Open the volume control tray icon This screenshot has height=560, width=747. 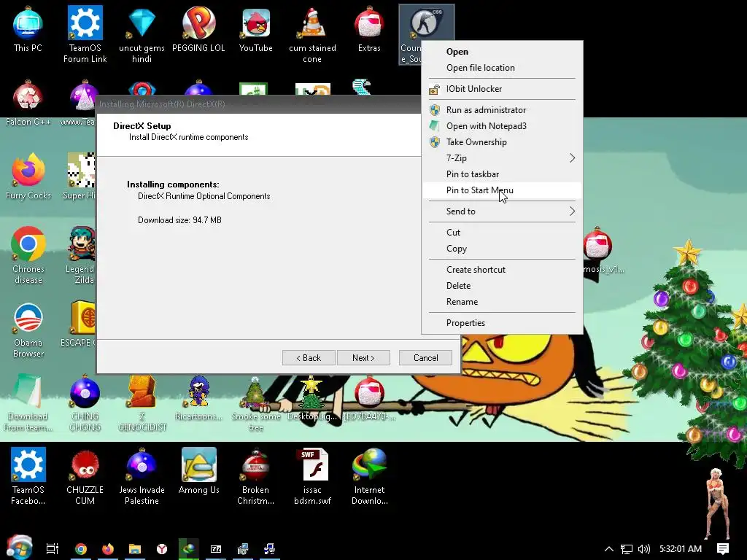tap(644, 549)
